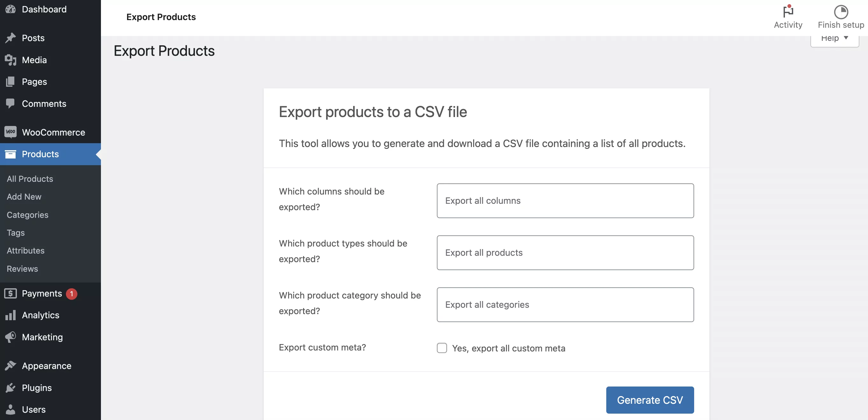
Task: Open the Products submenu in sidebar
Action: 40,154
